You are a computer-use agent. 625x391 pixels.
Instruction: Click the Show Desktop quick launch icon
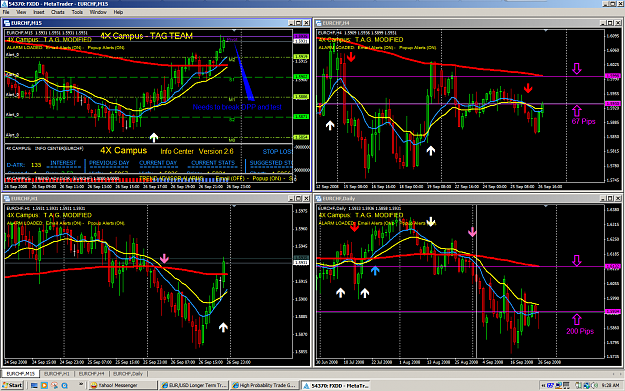[34, 385]
